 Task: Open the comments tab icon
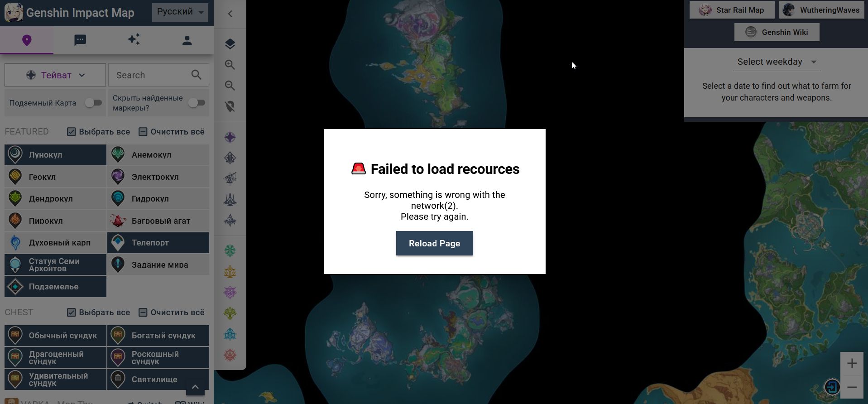pyautogui.click(x=80, y=40)
